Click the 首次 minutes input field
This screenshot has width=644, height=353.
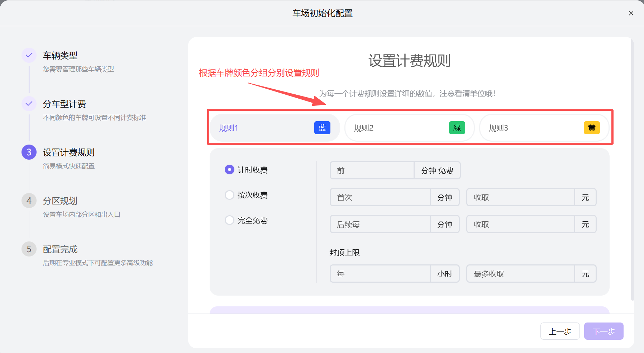coord(380,197)
